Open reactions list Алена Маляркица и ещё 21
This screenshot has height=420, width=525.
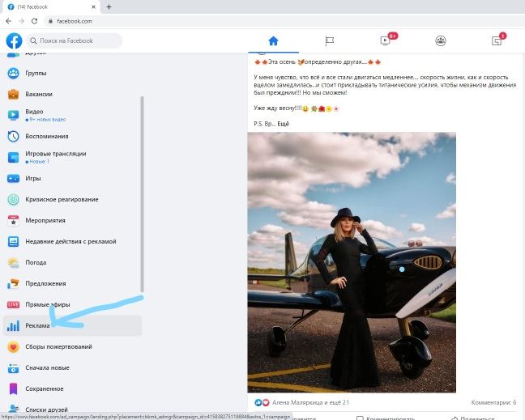(x=310, y=403)
